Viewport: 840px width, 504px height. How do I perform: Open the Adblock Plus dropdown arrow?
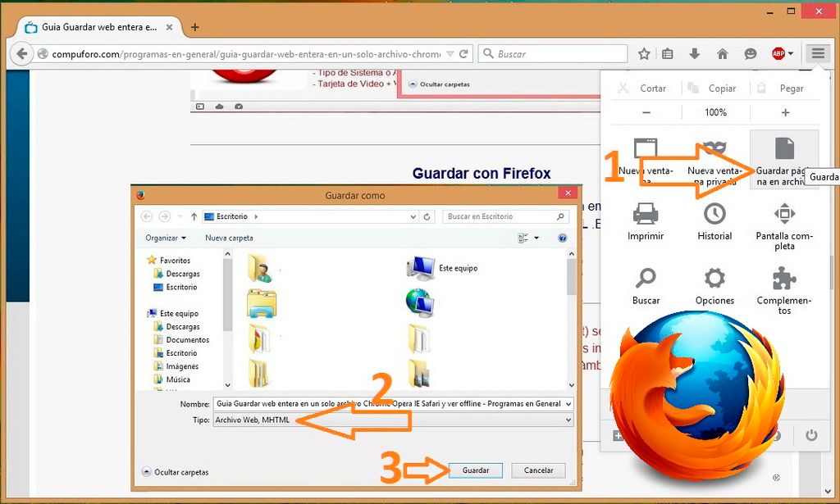tap(791, 53)
